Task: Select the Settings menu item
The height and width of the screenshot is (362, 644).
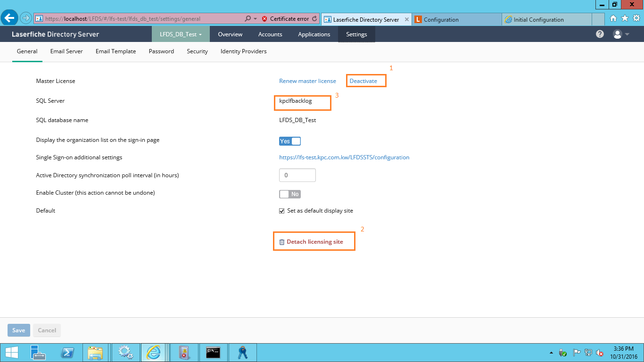Action: pyautogui.click(x=356, y=34)
